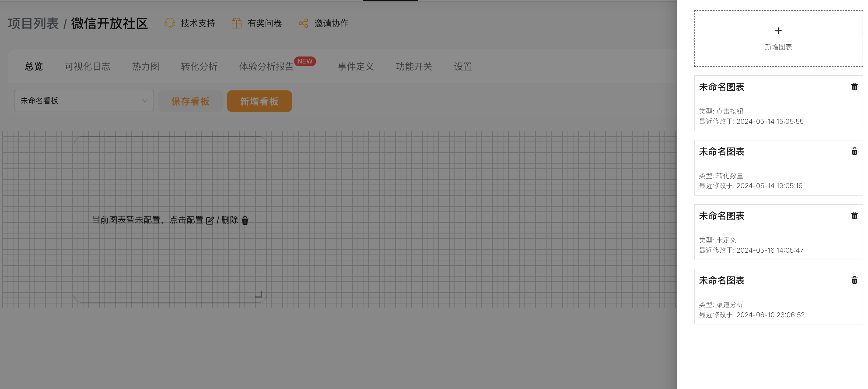Click the resize handle corner of the chart placeholder
Viewport: 868px width, 389px height.
pos(258,294)
